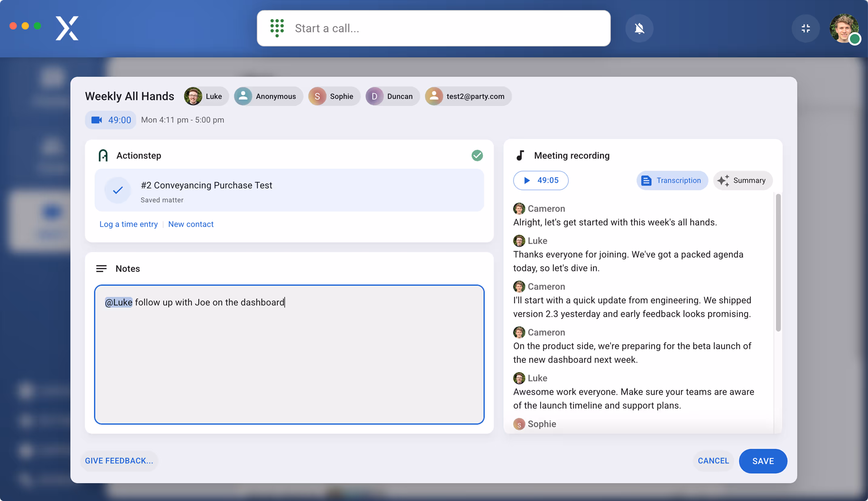
Task: Click the Weekly All Hands title
Action: [129, 96]
